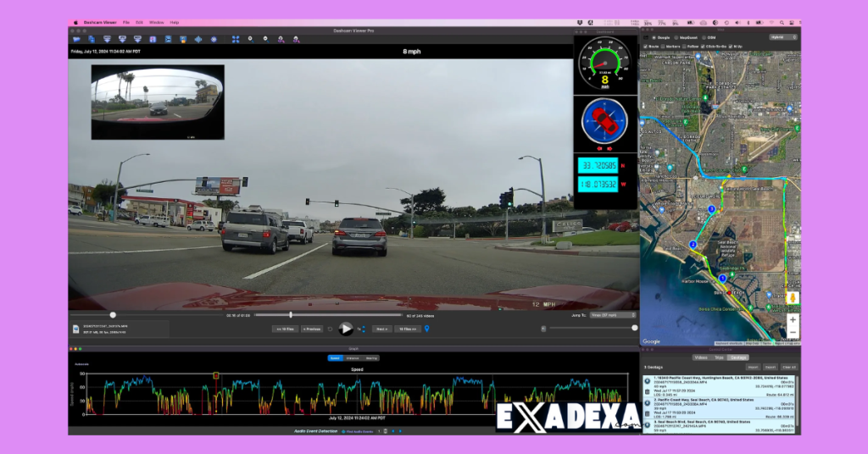The image size is (868, 454).
Task: Switch to the Trips tab
Action: point(719,357)
